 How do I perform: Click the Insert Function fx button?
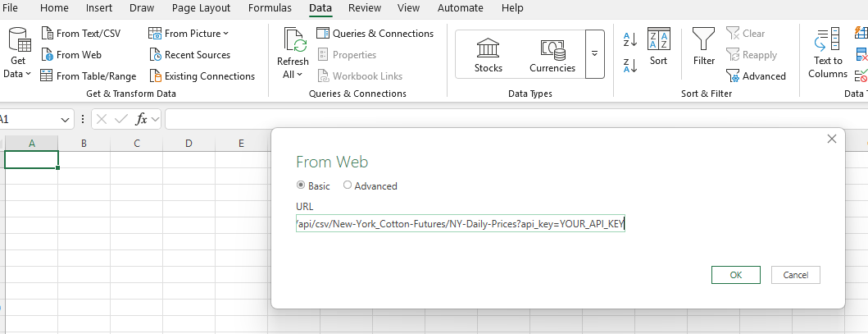point(141,119)
